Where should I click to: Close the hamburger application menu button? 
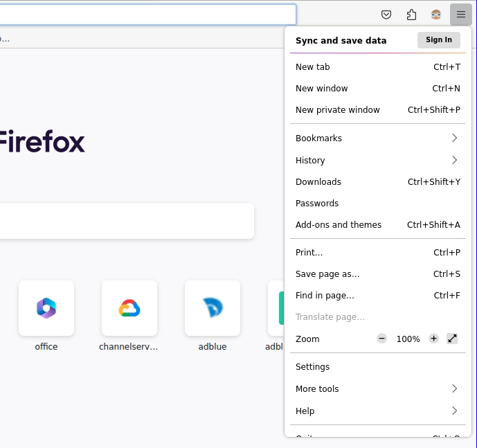coord(460,15)
